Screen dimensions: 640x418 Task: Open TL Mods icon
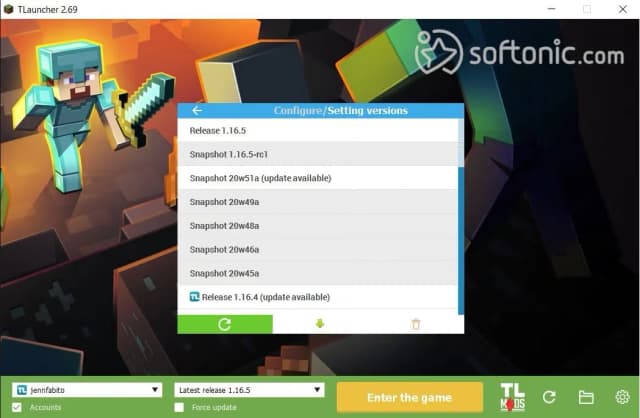pos(513,397)
